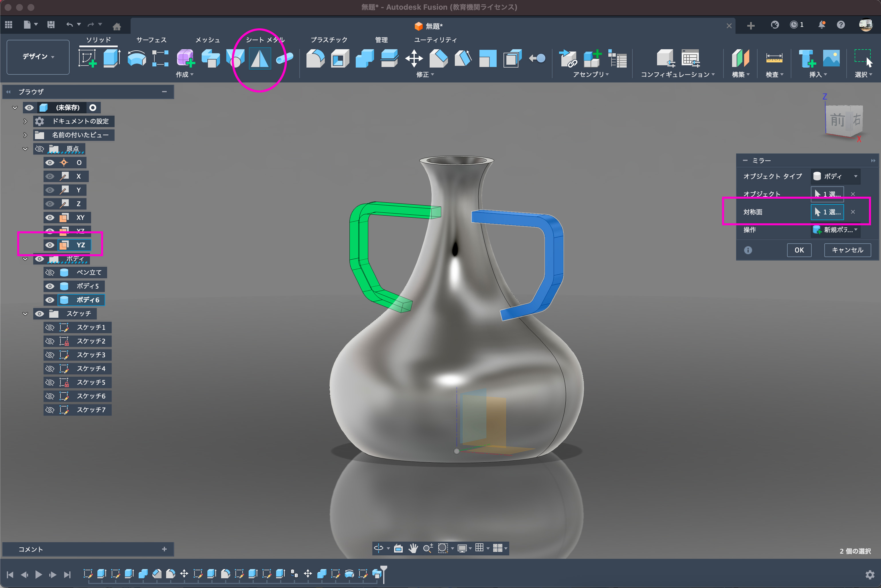Show the hidden ペン立て body
881x588 pixels.
(x=50, y=273)
